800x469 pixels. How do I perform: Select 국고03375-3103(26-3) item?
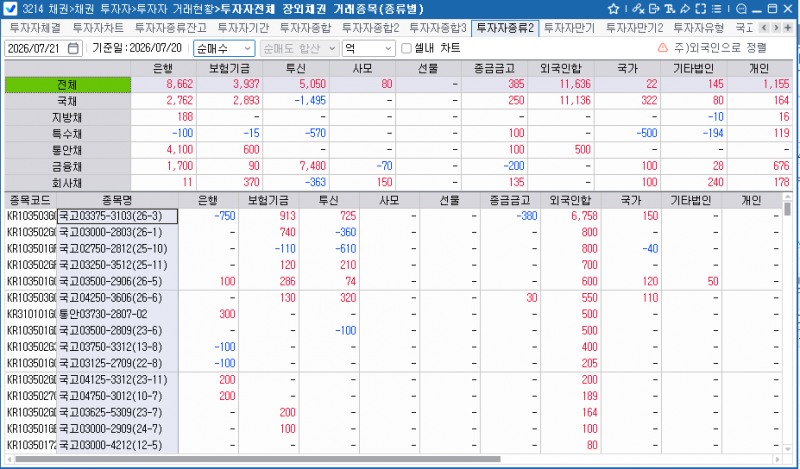(117, 216)
